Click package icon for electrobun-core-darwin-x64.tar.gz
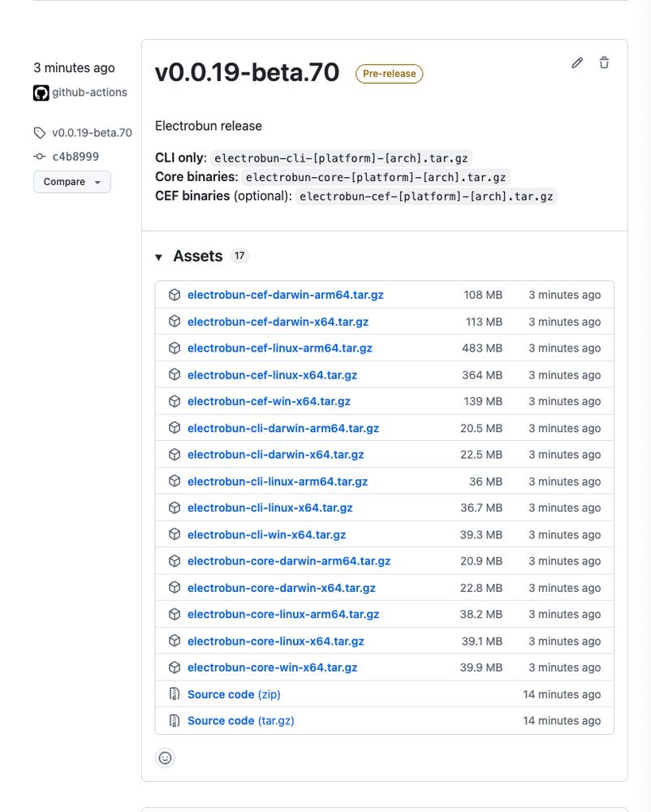The image size is (651, 812). (x=175, y=588)
